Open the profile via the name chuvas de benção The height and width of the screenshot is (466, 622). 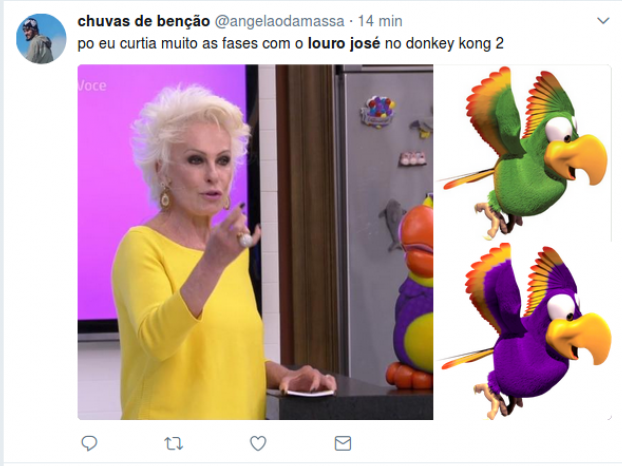coord(144,21)
